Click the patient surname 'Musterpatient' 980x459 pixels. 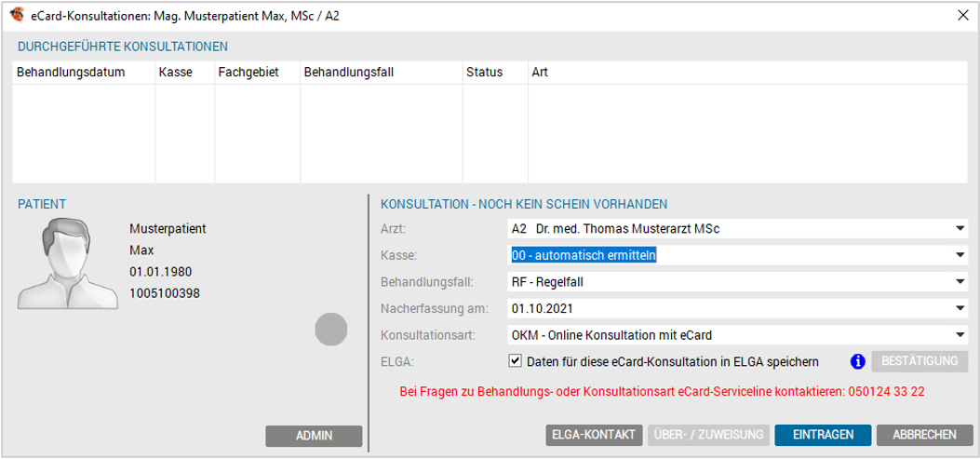(x=168, y=229)
